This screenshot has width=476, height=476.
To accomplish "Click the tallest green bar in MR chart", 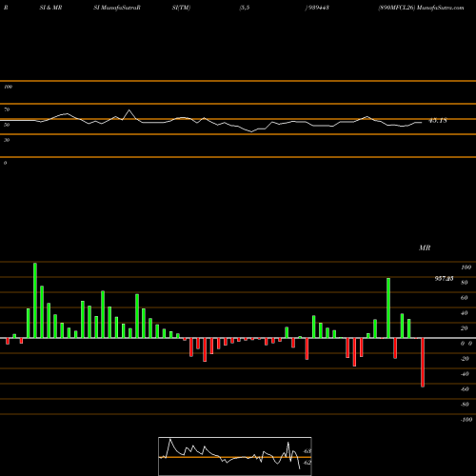I will point(35,300).
